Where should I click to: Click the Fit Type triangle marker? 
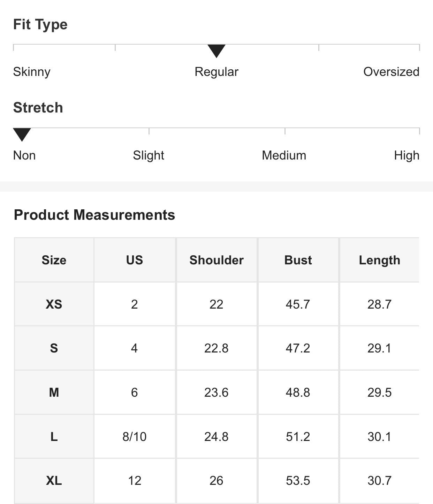[216, 51]
